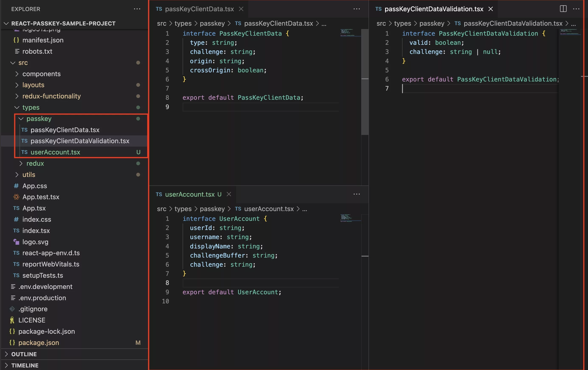Expand the utils folder
The height and width of the screenshot is (370, 588).
point(17,175)
